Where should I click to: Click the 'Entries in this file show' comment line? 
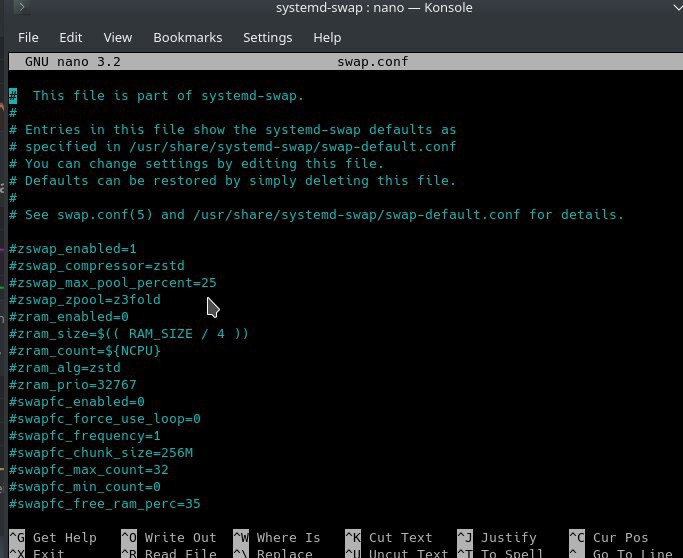pyautogui.click(x=233, y=129)
